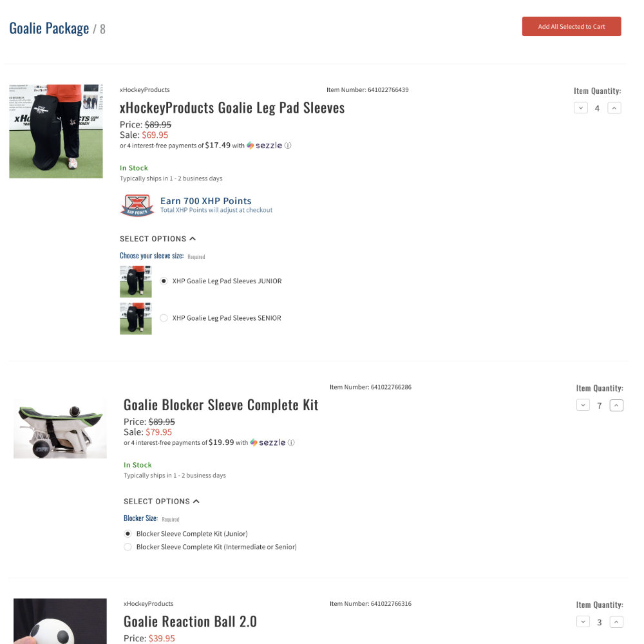The width and height of the screenshot is (644, 644).
Task: Select XHP Goalie Leg Pad Sleeves JUNIOR option
Action: click(x=164, y=281)
